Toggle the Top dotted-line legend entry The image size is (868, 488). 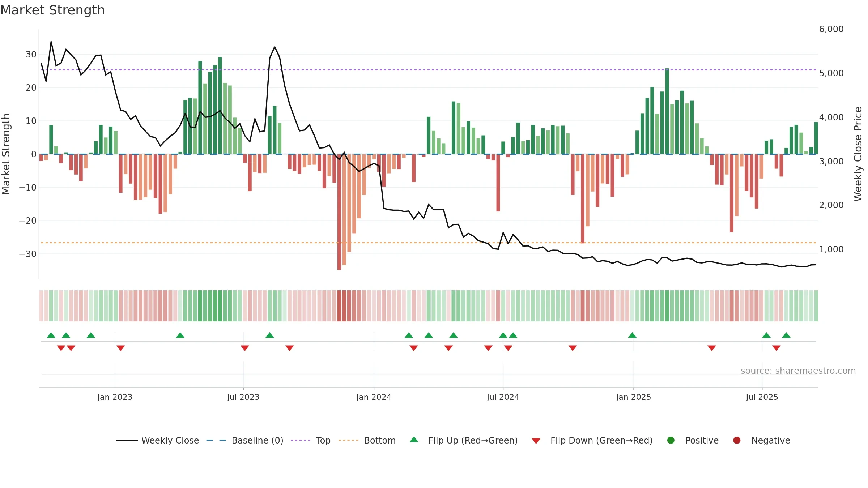pyautogui.click(x=311, y=440)
